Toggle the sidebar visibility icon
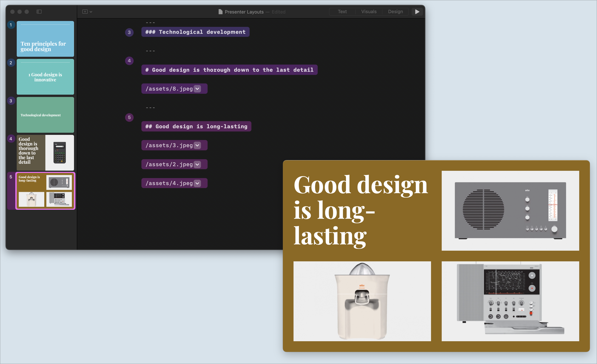The height and width of the screenshot is (364, 597). [39, 12]
